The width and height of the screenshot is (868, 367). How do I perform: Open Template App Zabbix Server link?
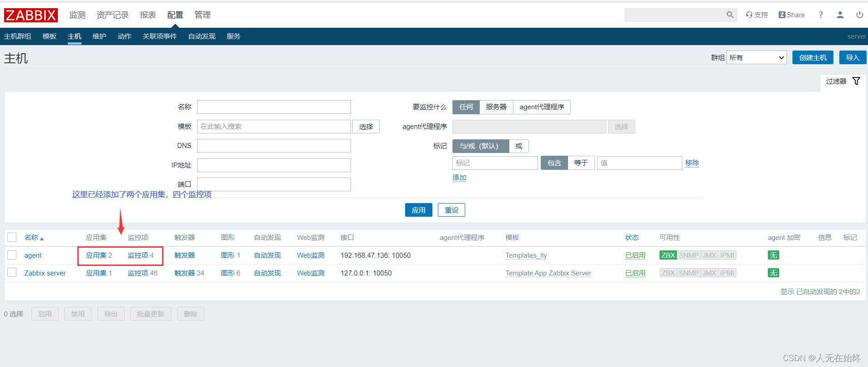[x=548, y=273]
